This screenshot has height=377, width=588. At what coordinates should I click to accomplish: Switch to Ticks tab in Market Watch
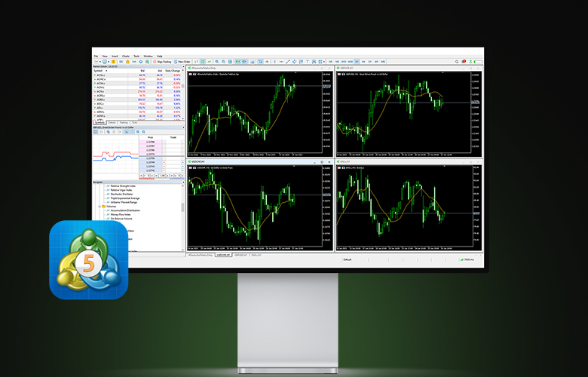coord(134,123)
